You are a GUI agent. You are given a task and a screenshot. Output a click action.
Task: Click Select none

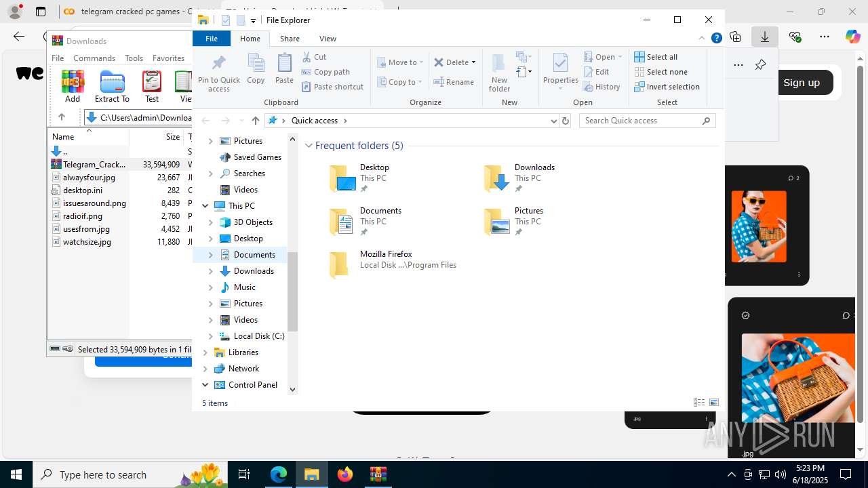point(660,72)
